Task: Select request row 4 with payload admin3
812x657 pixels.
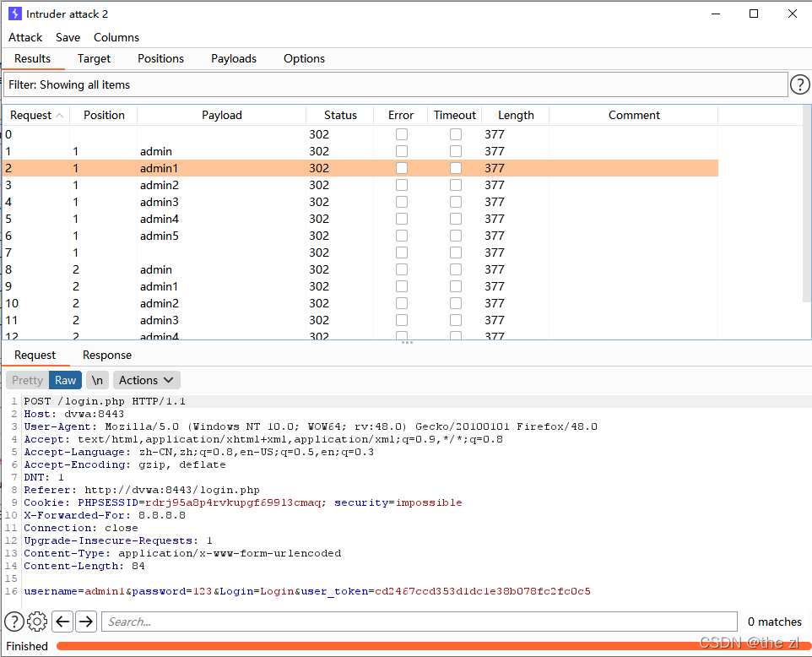Action: (360, 202)
